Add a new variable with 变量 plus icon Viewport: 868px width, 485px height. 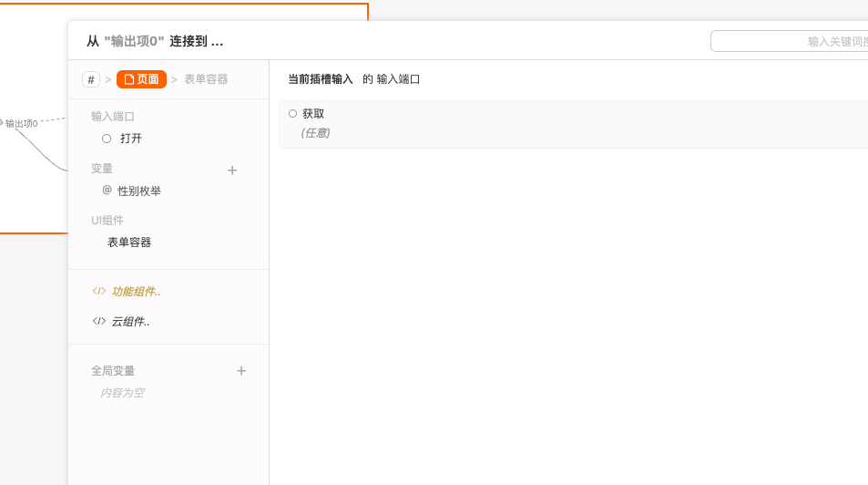[232, 170]
